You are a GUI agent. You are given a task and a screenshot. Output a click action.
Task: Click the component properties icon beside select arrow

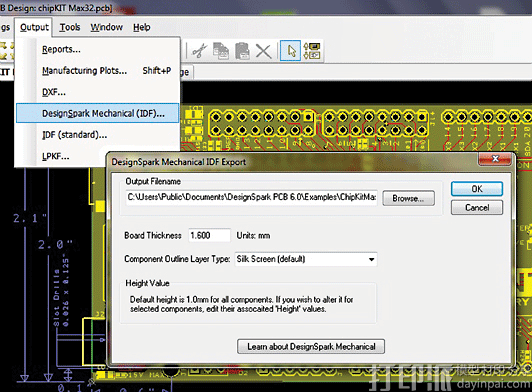[312, 51]
